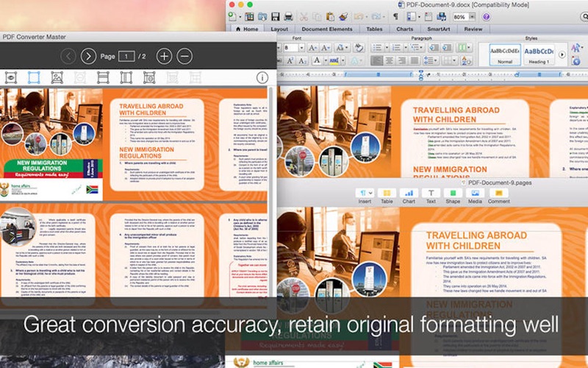Viewport: 588px width, 368px height.
Task: Click the Comment button in Pages toolbar
Action: 499,196
